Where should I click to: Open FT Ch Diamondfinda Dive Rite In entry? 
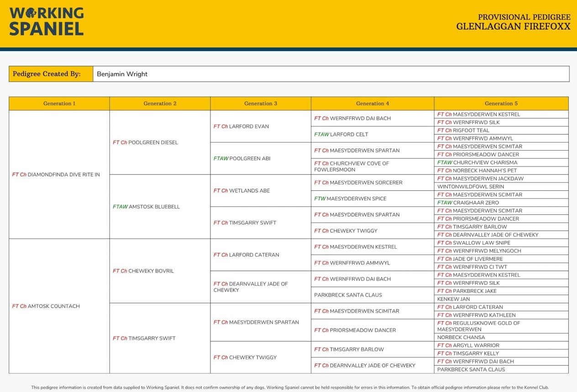(56, 175)
